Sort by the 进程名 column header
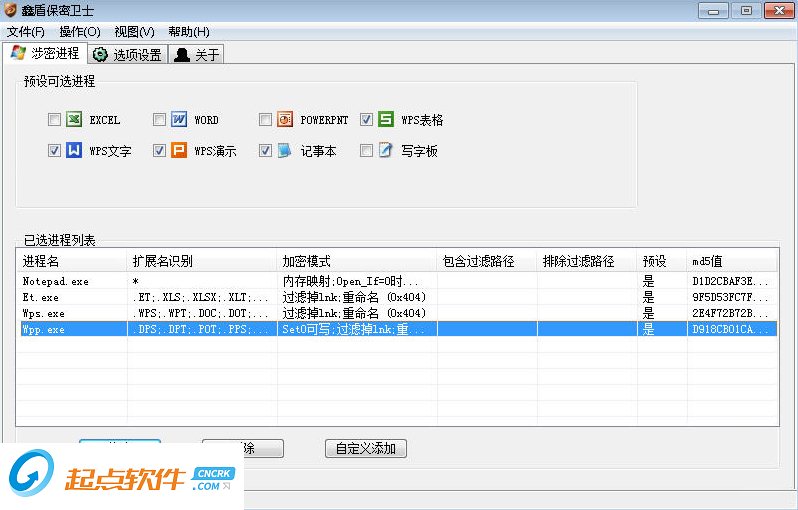Screen dimensions: 798x510 [x=71, y=261]
